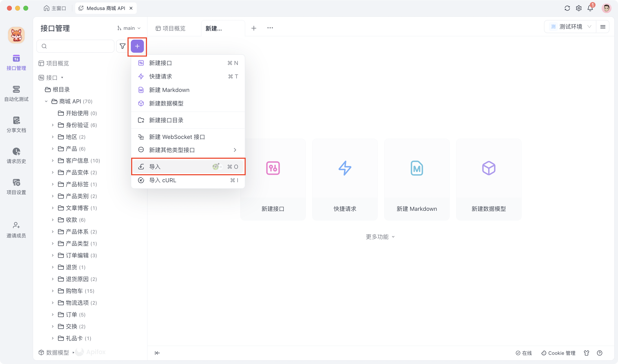Screen dimensions: 618x364
Task: Open 更多功能 below the cards
Action: (x=380, y=237)
